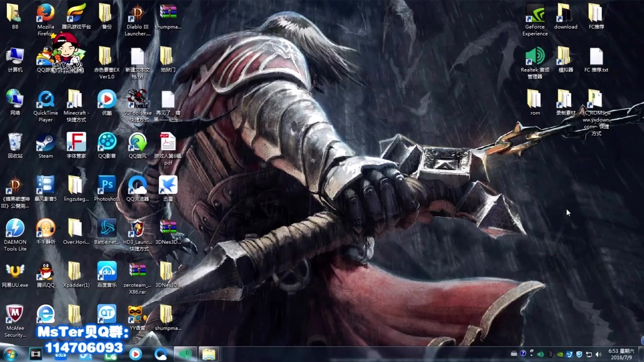Screen dimensions: 644x362
Task: Open the HD3_Launcher shortcut
Action: point(137,235)
